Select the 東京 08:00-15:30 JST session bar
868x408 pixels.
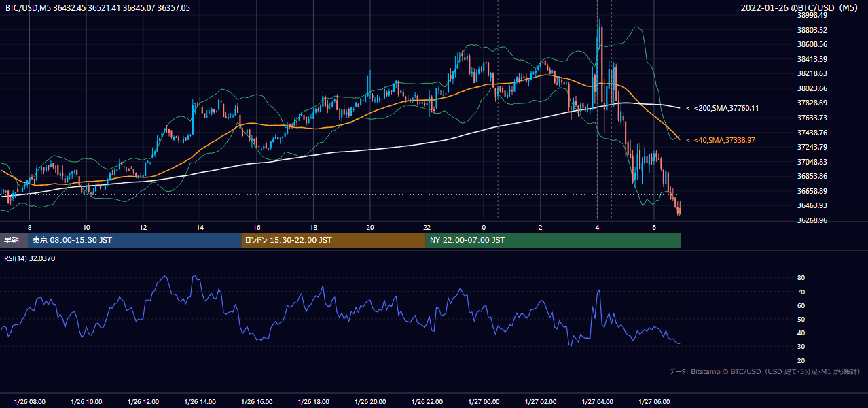pos(134,240)
